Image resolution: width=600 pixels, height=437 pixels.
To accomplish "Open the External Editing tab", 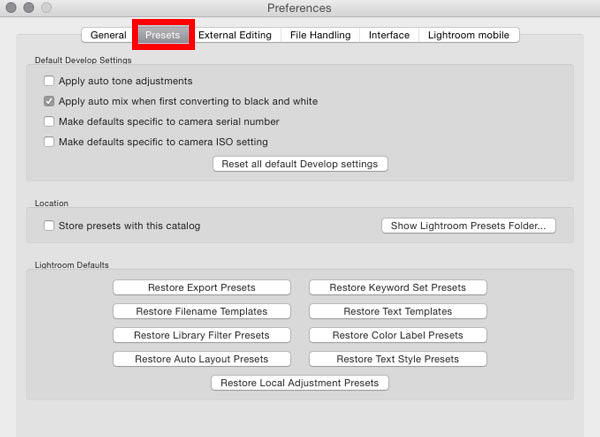I will [x=235, y=35].
